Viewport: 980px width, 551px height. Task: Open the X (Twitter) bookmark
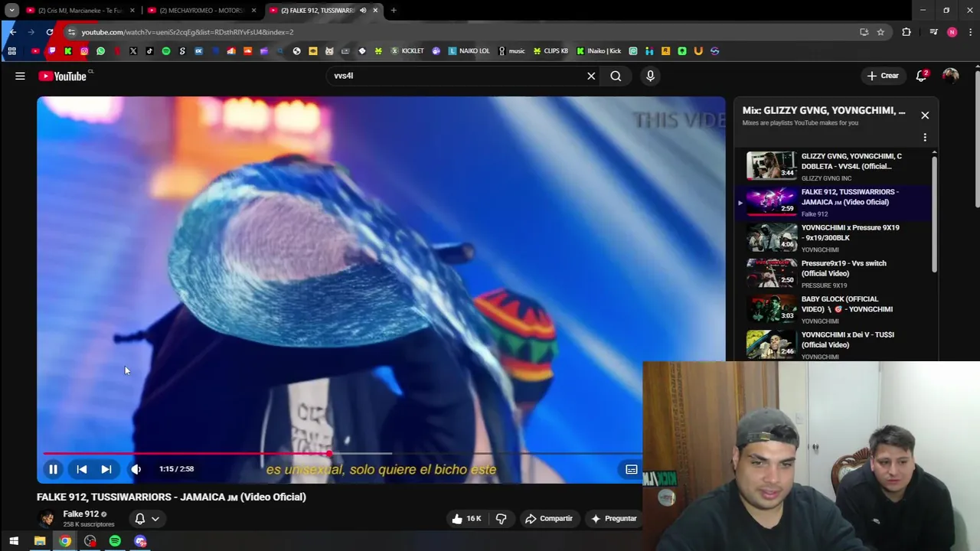[133, 51]
